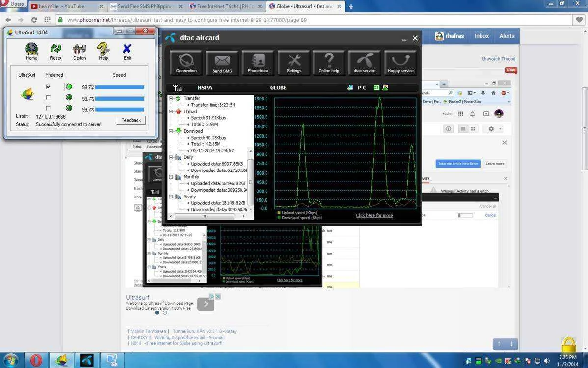Collapse the Transfer tree node
This screenshot has width=588, height=368.
tap(171, 98)
